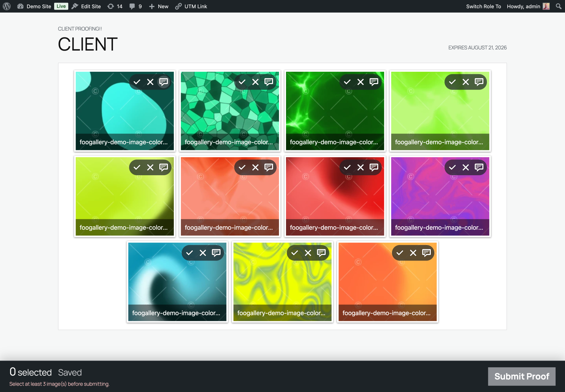Open Switch Role To menu
Screen dimensions: 565x392
pos(483,6)
